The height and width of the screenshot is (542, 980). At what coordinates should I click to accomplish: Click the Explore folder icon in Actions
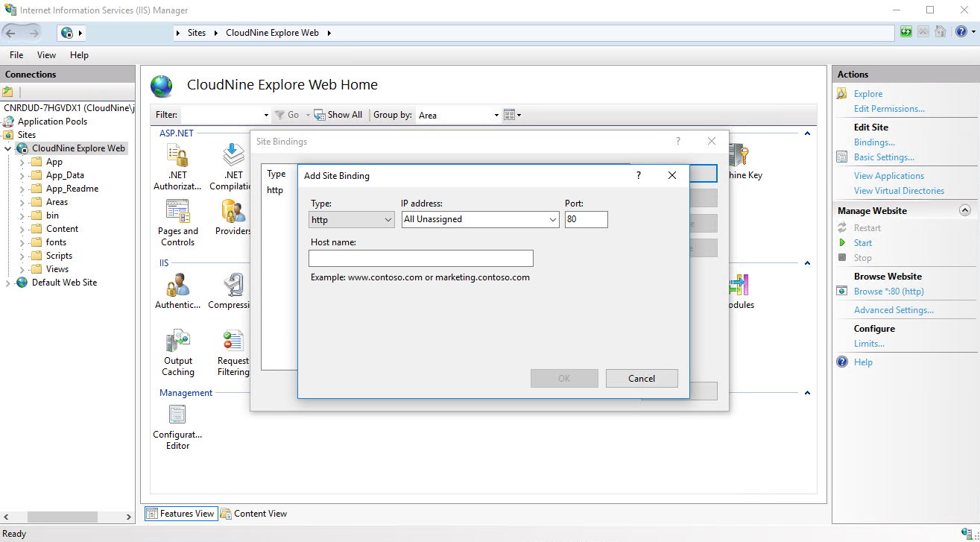842,94
